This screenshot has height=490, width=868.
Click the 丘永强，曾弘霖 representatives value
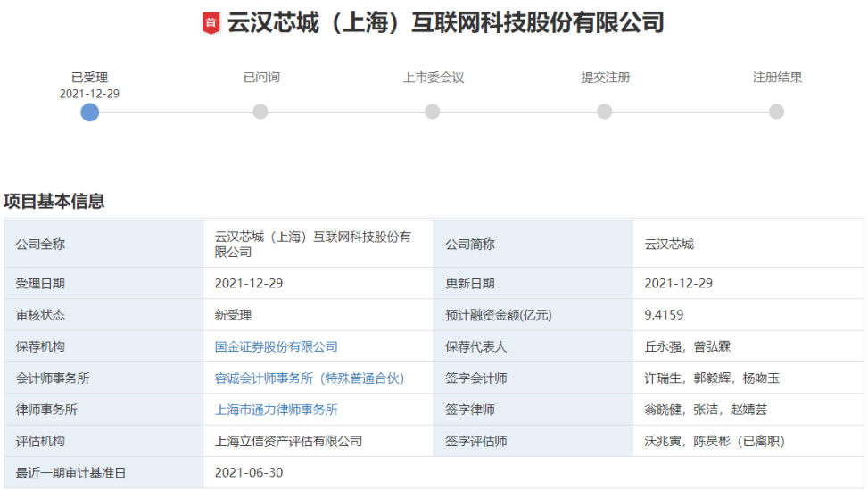tap(688, 346)
